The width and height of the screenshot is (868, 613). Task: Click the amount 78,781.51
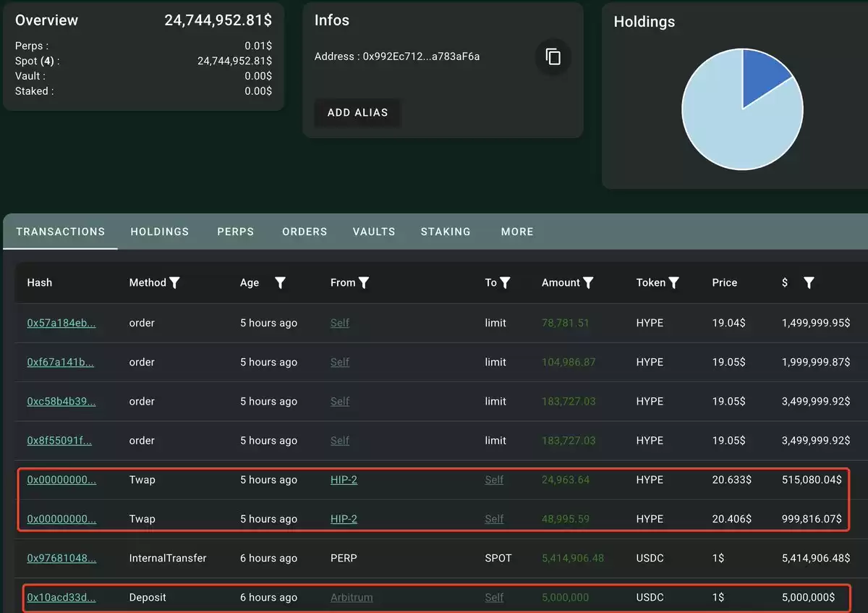565,323
